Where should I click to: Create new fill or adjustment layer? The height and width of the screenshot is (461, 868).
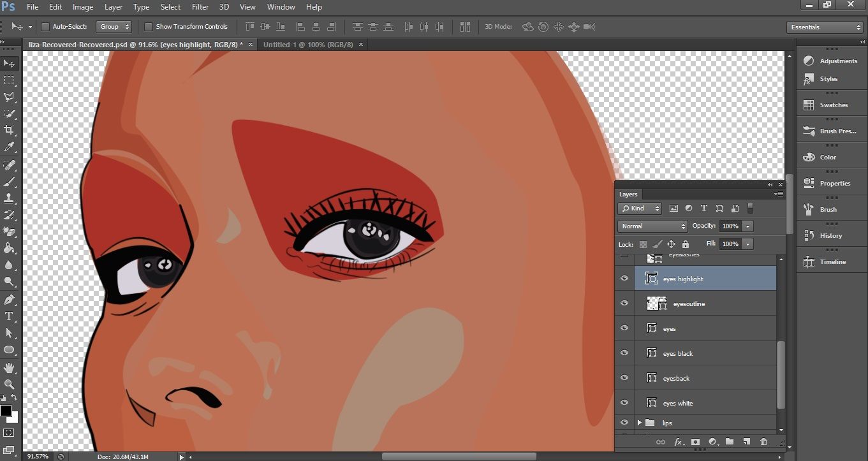(x=712, y=442)
